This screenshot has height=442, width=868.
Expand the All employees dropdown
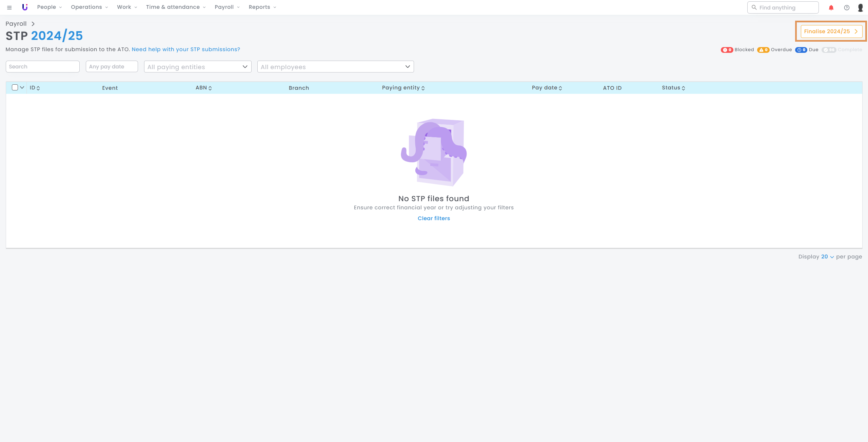click(335, 67)
